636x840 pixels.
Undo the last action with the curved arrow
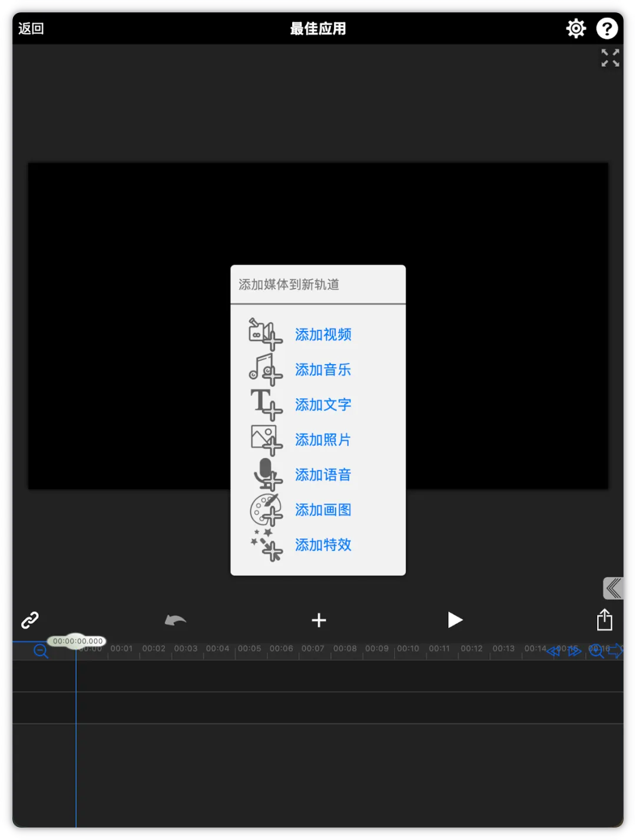(x=175, y=620)
